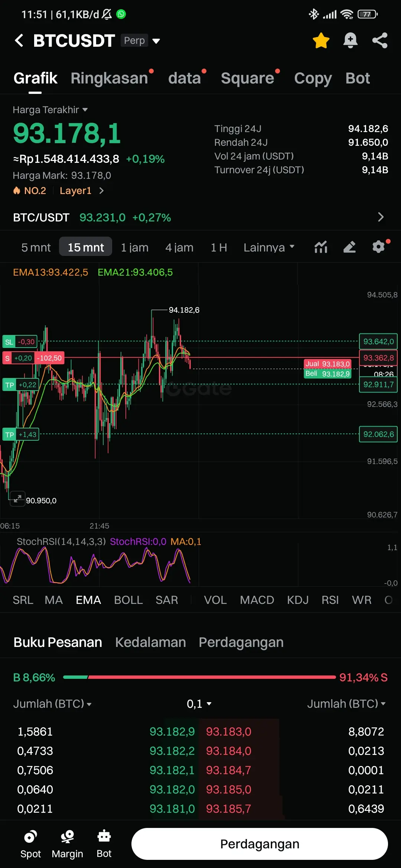
Task: Open left Jumlah (BTC) unit dropdown
Action: [52, 704]
